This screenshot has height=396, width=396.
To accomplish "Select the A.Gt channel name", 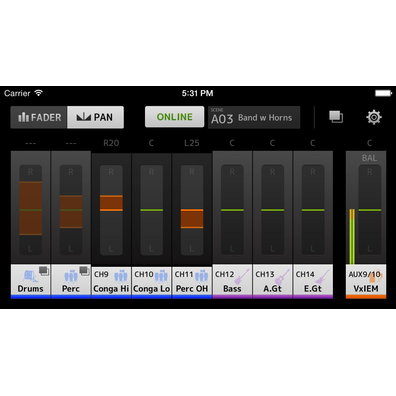I will [273, 289].
